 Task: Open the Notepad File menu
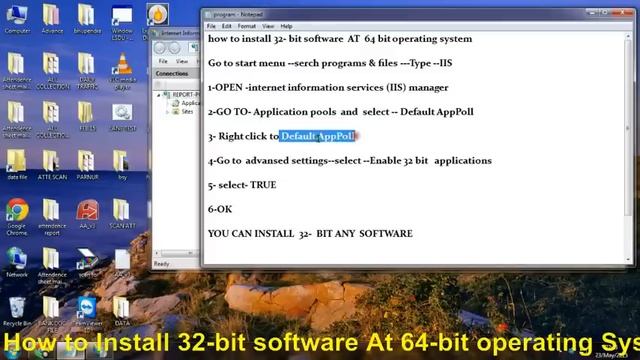pyautogui.click(x=211, y=26)
